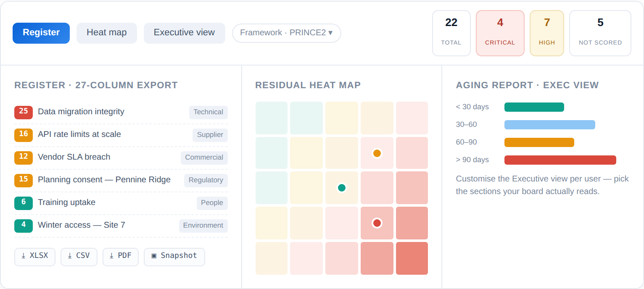Open the 5 Not Scored card

(x=600, y=33)
